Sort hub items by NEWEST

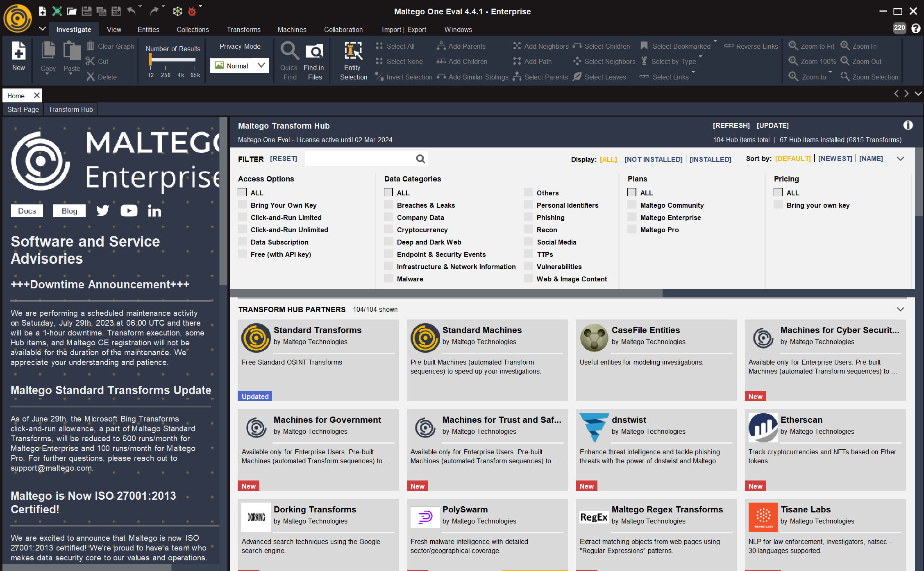pyautogui.click(x=835, y=159)
